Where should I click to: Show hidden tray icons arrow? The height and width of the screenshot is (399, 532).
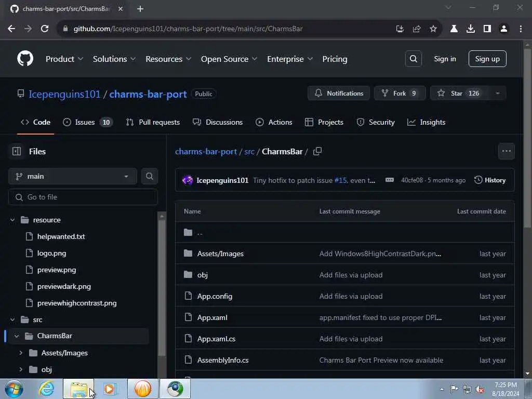(442, 389)
